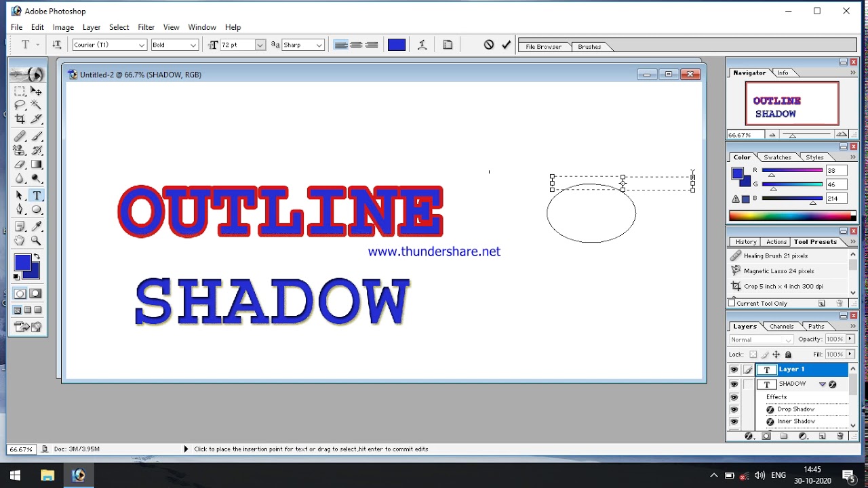Select the Eraser tool
The width and height of the screenshot is (868, 488).
20,165
